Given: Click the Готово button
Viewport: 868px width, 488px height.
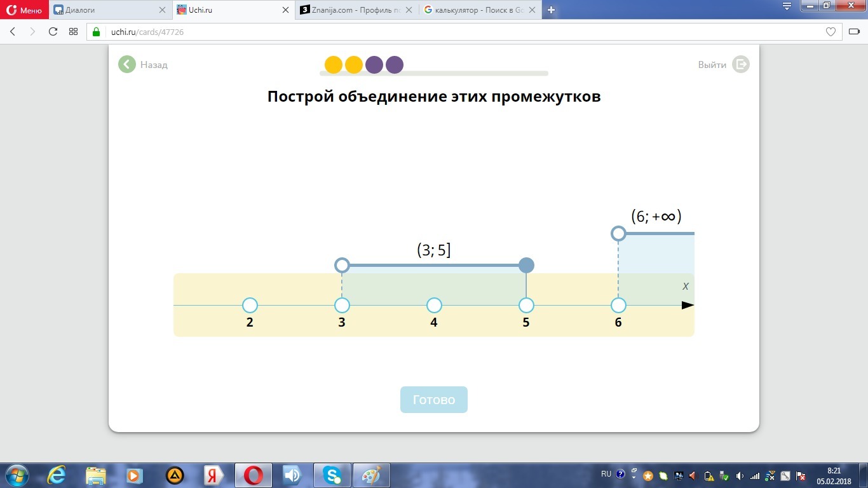Looking at the screenshot, I should 434,400.
